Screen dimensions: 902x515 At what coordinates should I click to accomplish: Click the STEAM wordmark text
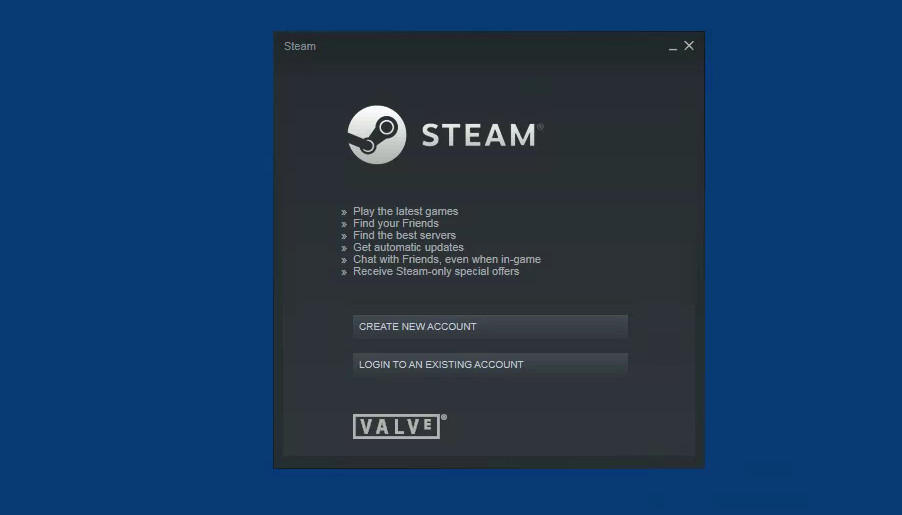tap(479, 135)
